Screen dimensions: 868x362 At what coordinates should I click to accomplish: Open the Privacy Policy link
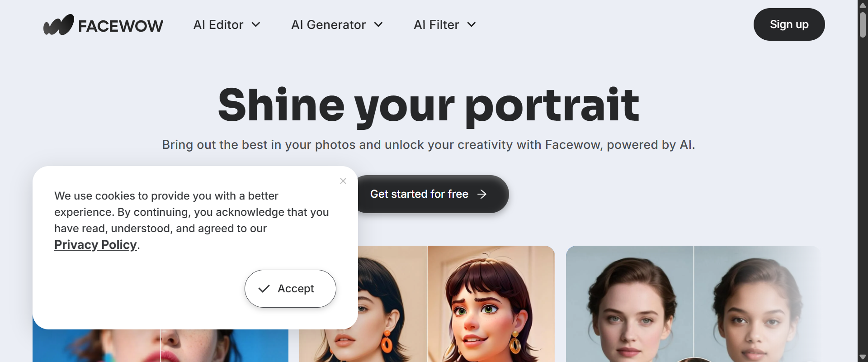point(95,244)
